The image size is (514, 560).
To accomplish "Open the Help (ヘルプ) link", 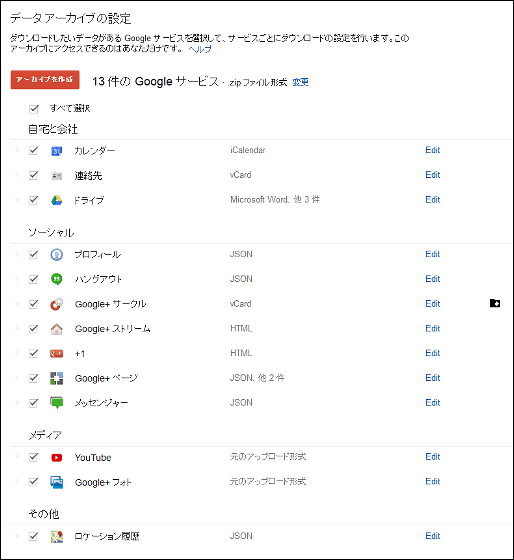I will coord(200,49).
